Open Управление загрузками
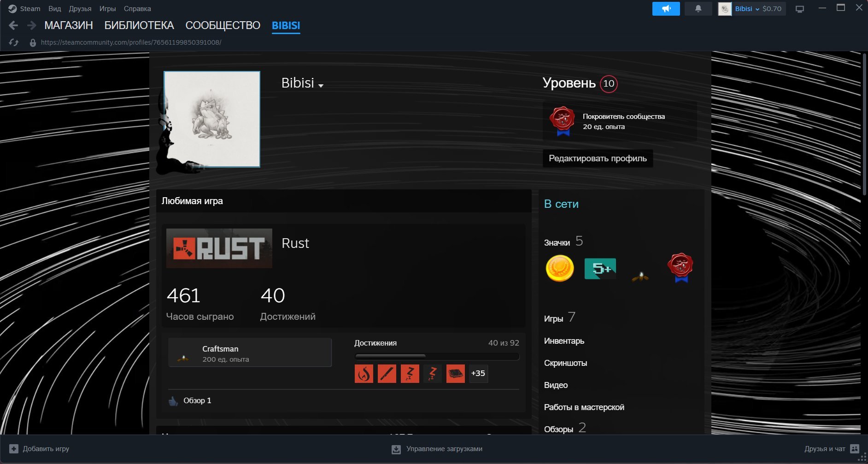The height and width of the screenshot is (464, 868). point(444,449)
